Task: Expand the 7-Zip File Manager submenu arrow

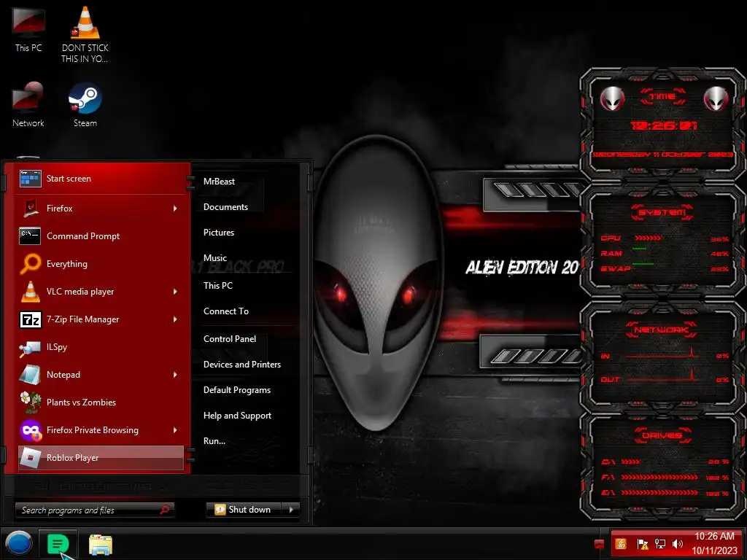Action: click(x=175, y=319)
